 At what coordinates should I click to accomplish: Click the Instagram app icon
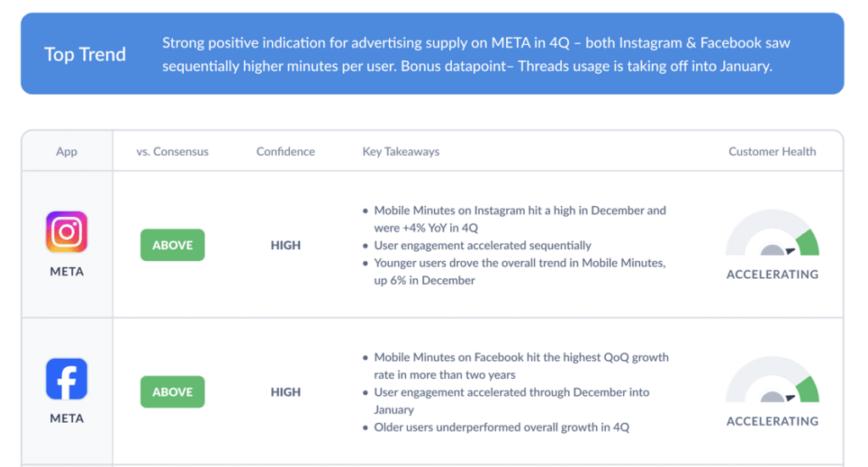pyautogui.click(x=67, y=232)
